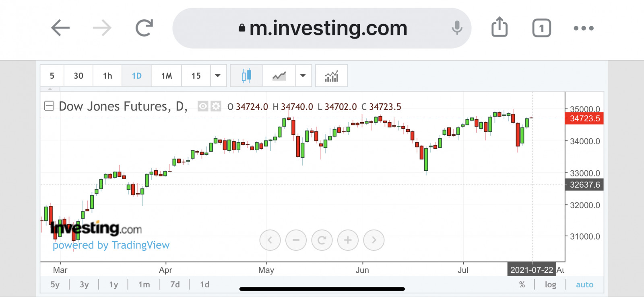Toggle the percent scale option

[x=522, y=285]
